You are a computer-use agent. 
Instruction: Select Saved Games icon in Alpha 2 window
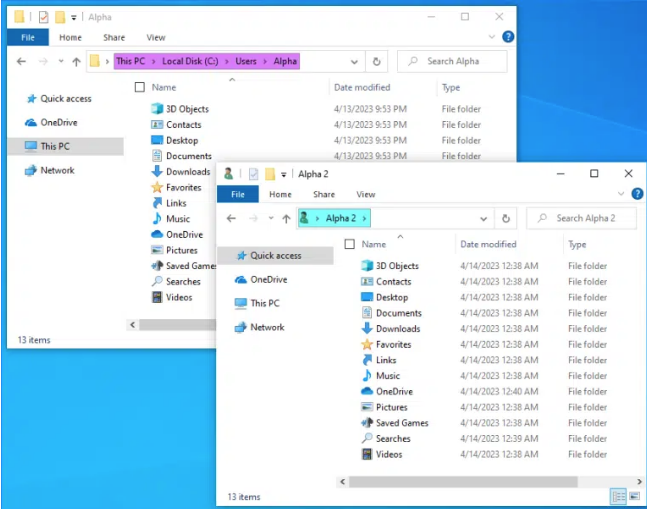pyautogui.click(x=367, y=423)
